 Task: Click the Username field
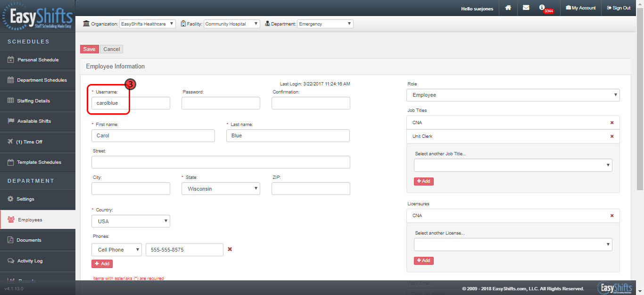pyautogui.click(x=131, y=103)
